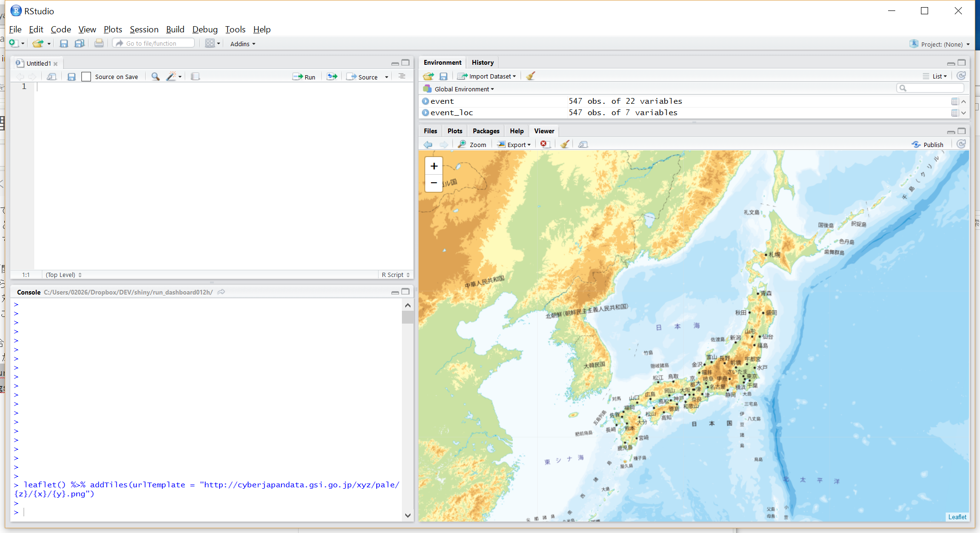The width and height of the screenshot is (980, 533).
Task: Open Find/Replace with the magnifier icon
Action: point(155,76)
